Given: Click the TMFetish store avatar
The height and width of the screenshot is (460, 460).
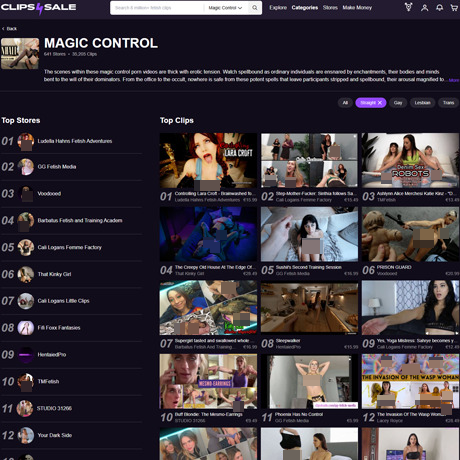Looking at the screenshot, I should pyautogui.click(x=26, y=382).
